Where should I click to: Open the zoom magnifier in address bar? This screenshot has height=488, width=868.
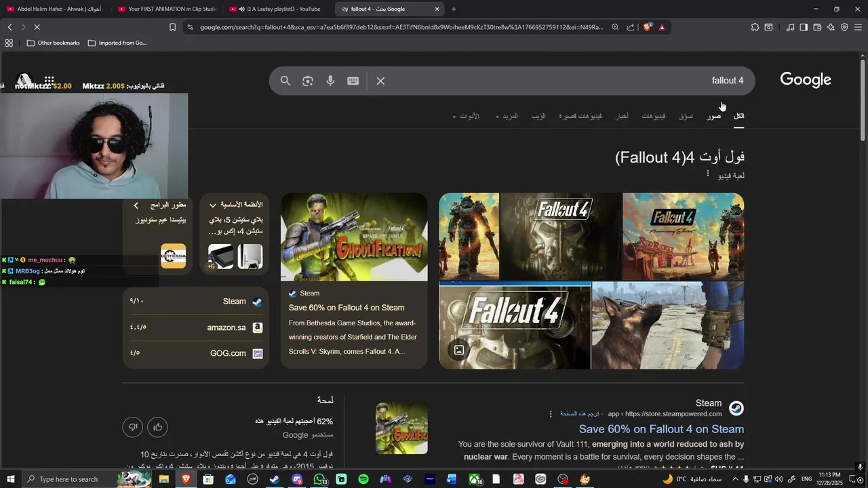tap(615, 27)
